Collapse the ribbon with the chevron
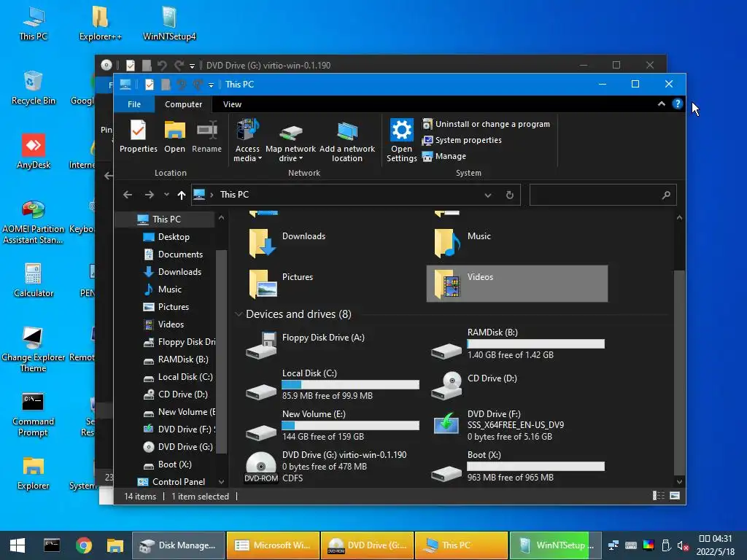This screenshot has width=747, height=560. pos(661,104)
